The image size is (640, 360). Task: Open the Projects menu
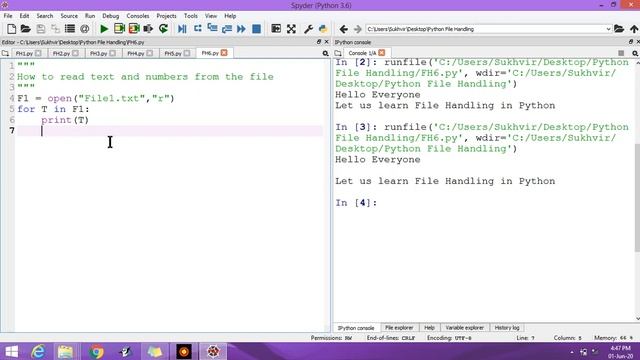(166, 16)
